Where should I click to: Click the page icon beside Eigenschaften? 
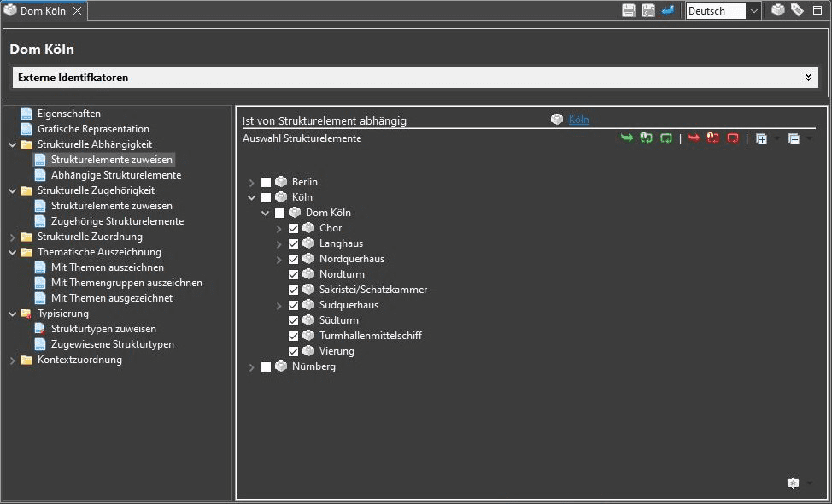(26, 114)
